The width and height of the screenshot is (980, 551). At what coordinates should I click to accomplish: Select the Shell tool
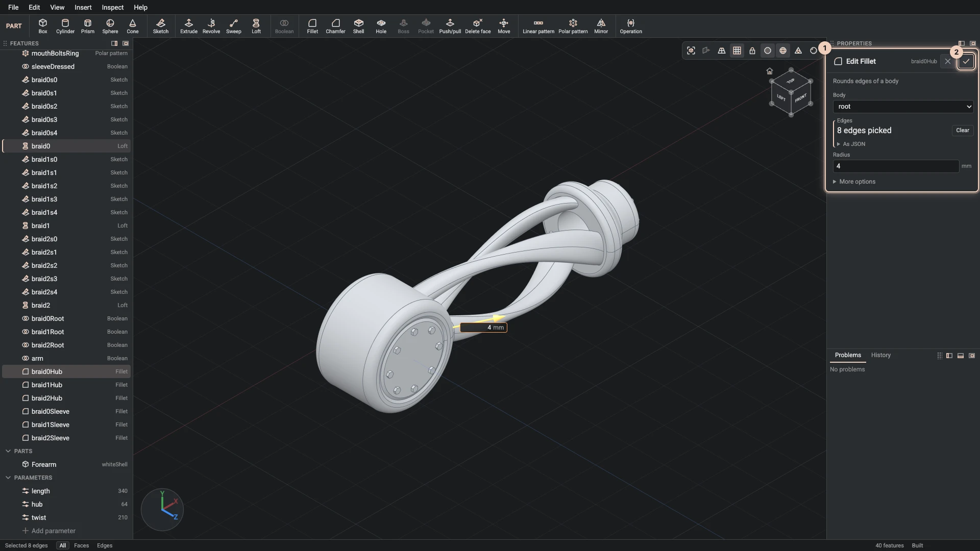(x=359, y=26)
